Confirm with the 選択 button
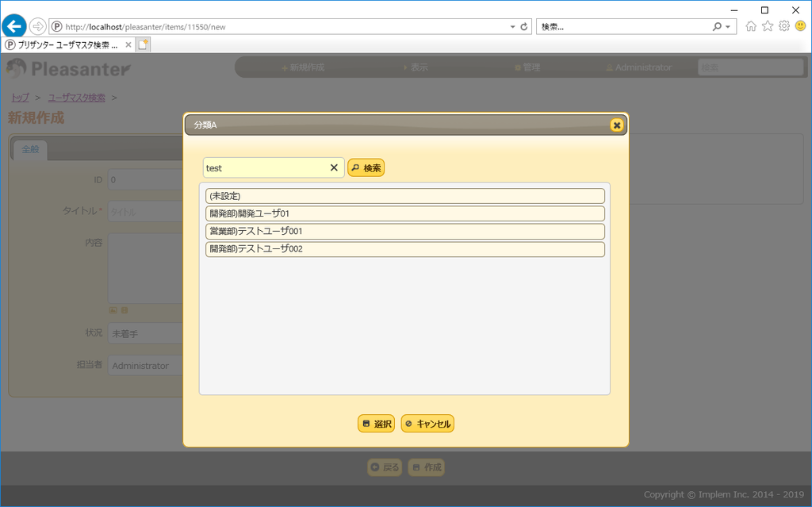 click(377, 424)
